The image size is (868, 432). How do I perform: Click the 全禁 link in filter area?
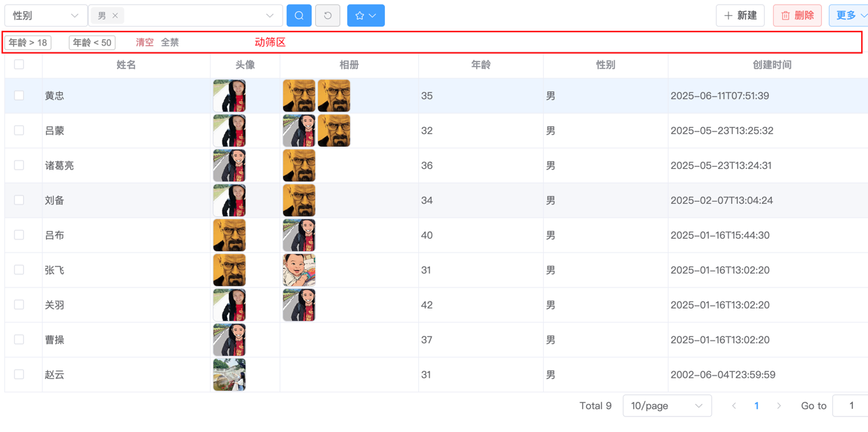click(170, 43)
